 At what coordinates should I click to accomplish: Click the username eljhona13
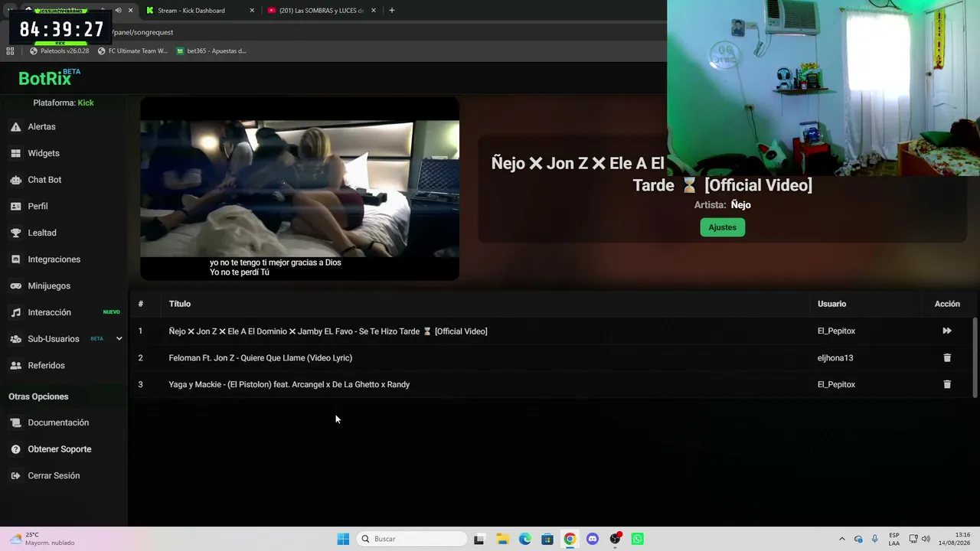click(x=835, y=358)
